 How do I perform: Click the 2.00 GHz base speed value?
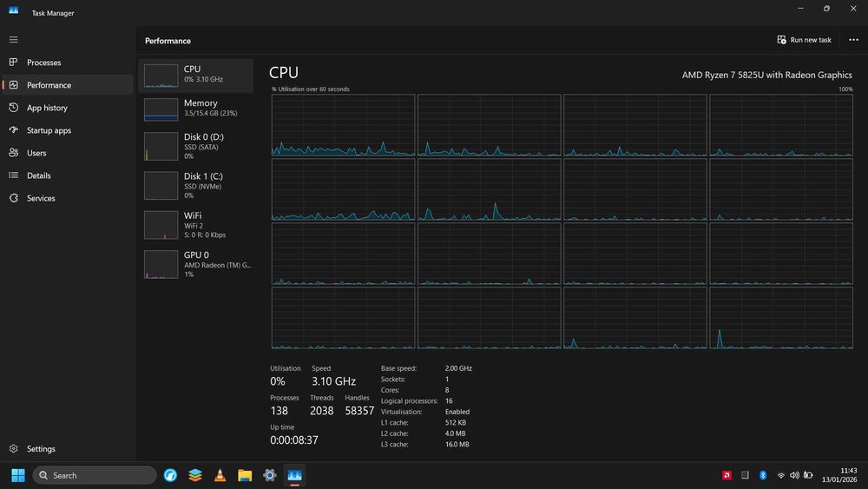pyautogui.click(x=458, y=368)
